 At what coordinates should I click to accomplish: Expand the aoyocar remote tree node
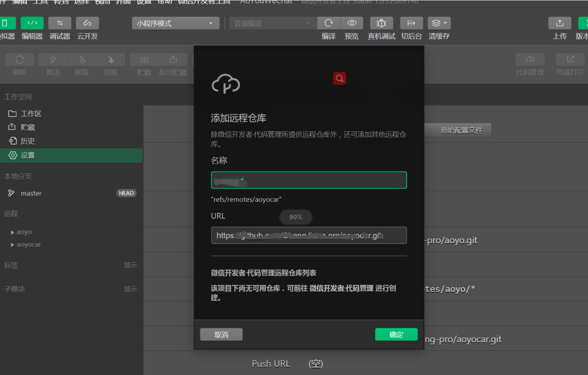tap(12, 245)
